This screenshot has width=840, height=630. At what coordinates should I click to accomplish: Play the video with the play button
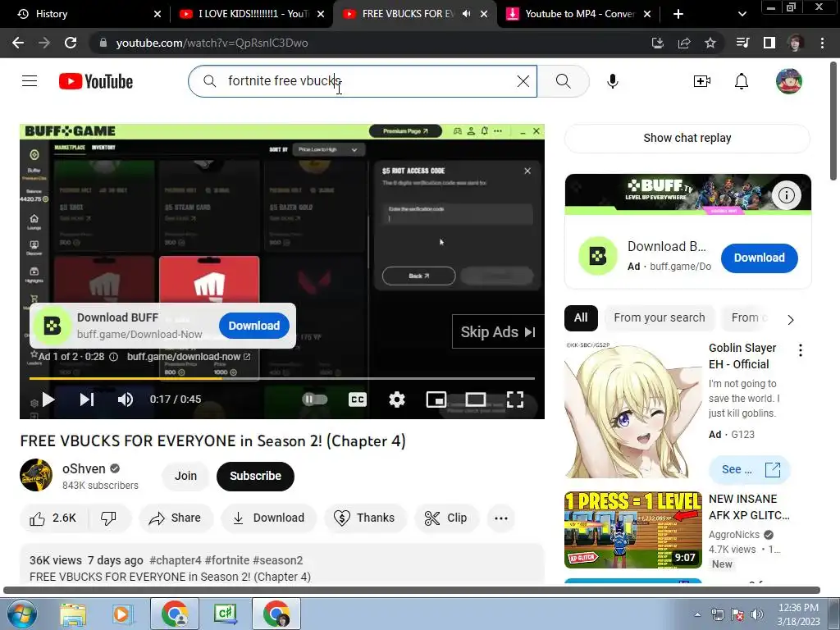tap(48, 399)
